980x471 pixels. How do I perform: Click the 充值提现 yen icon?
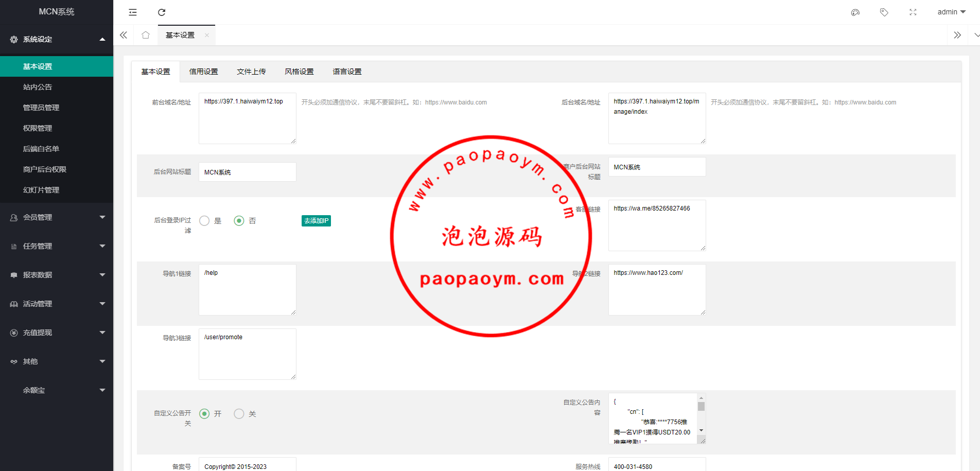click(x=14, y=333)
